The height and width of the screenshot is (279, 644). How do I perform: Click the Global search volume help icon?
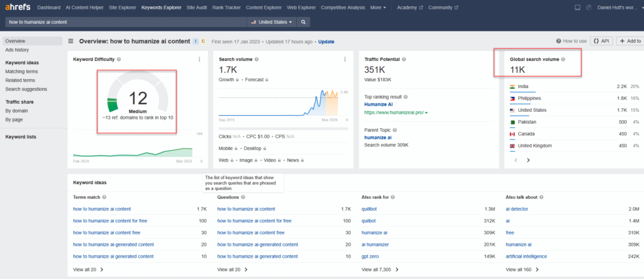click(x=563, y=60)
